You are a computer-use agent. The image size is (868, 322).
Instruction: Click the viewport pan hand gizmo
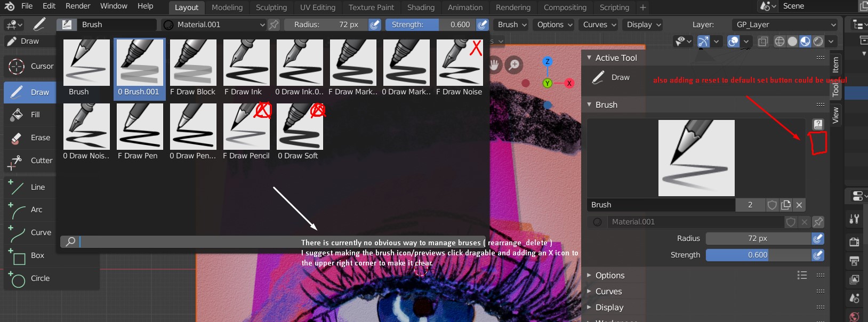(494, 65)
